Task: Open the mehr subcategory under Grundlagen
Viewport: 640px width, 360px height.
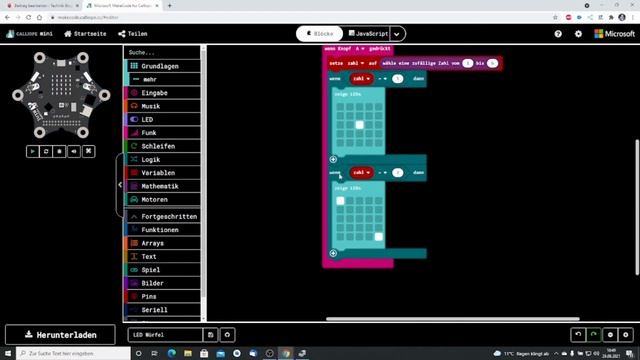Action: 164,80
